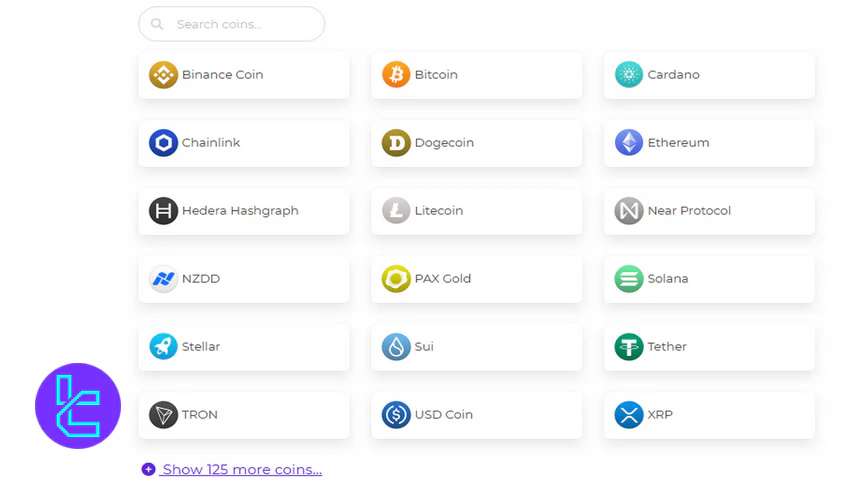The height and width of the screenshot is (484, 860).
Task: Click the NZDD logo icon
Action: point(163,279)
